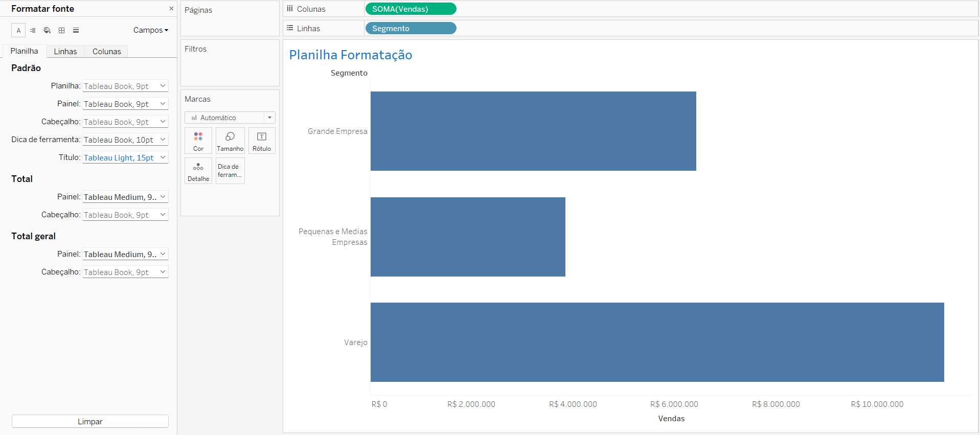Open the Borders format icon
The width and height of the screenshot is (980, 435).
61,30
